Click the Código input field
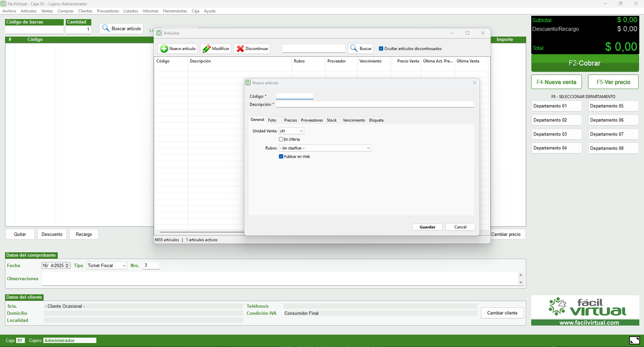The height and width of the screenshot is (347, 644). [x=294, y=96]
